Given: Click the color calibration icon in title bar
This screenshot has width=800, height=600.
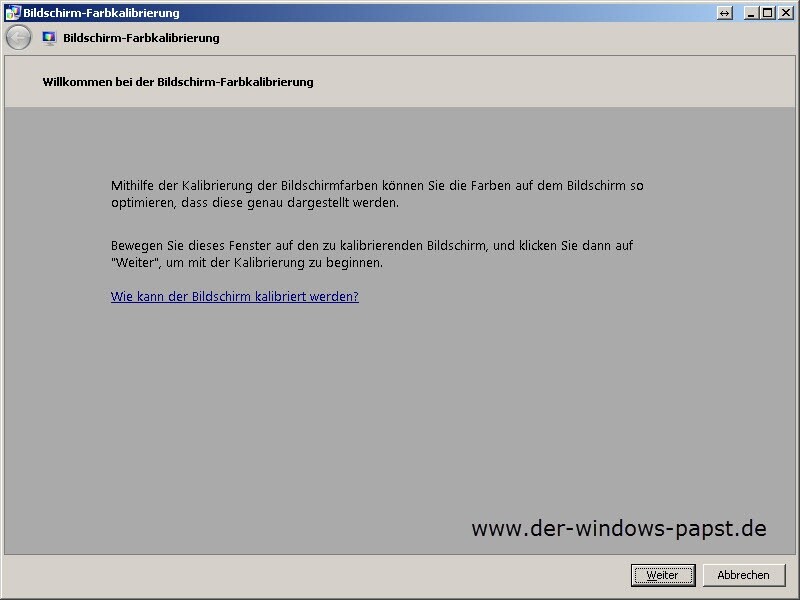Looking at the screenshot, I should [12, 13].
